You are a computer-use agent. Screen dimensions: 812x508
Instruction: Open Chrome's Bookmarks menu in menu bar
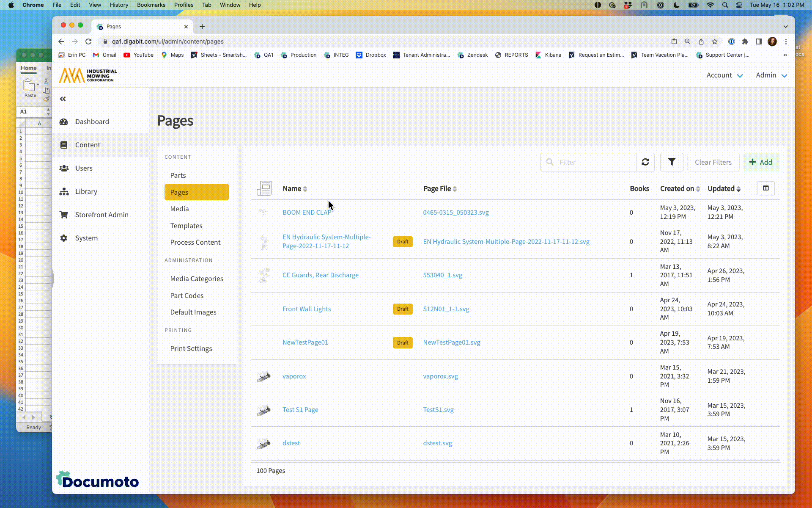click(x=151, y=5)
